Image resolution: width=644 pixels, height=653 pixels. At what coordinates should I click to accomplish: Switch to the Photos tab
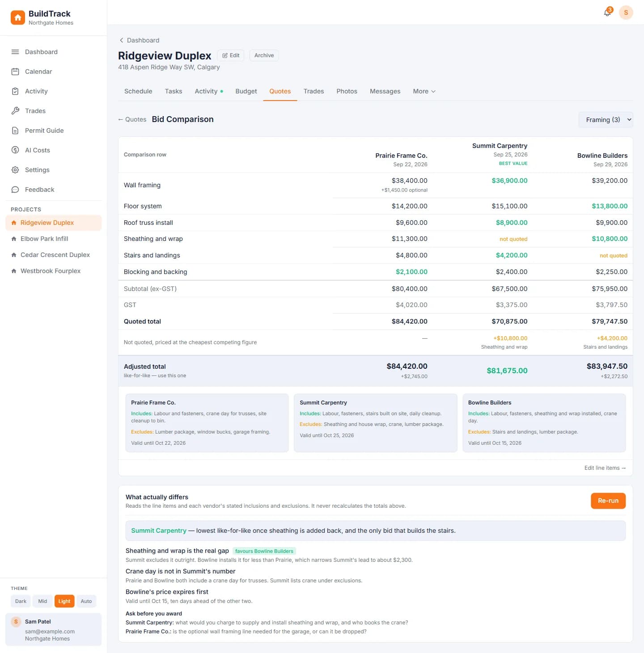tap(347, 91)
